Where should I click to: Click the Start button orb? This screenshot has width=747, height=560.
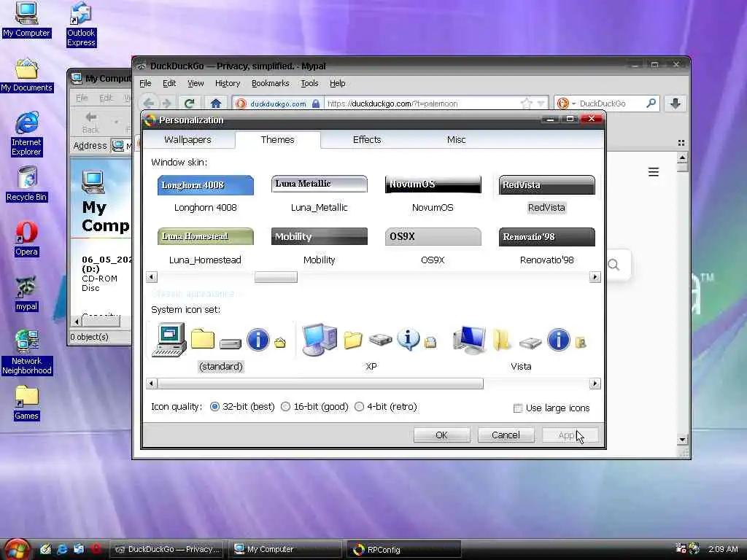18,549
